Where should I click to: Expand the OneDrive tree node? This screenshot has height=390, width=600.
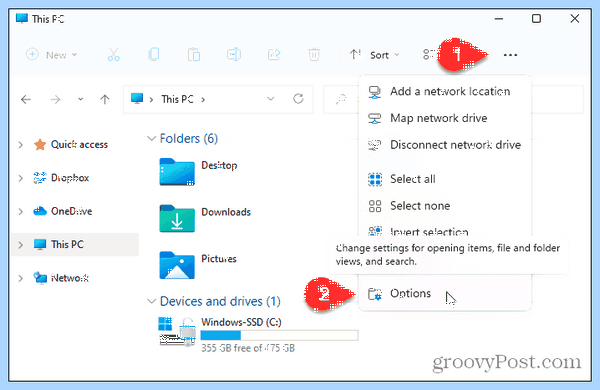[21, 211]
